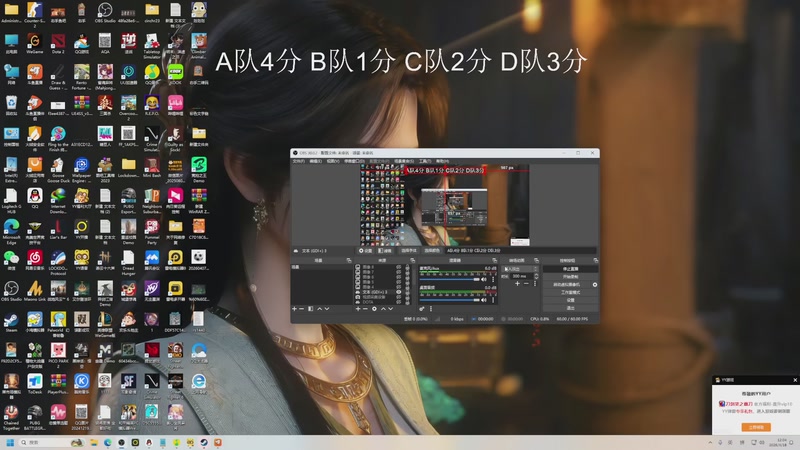Open first audio channel three-dot menu
Viewport: 800px width, 450px height.
pos(493,280)
